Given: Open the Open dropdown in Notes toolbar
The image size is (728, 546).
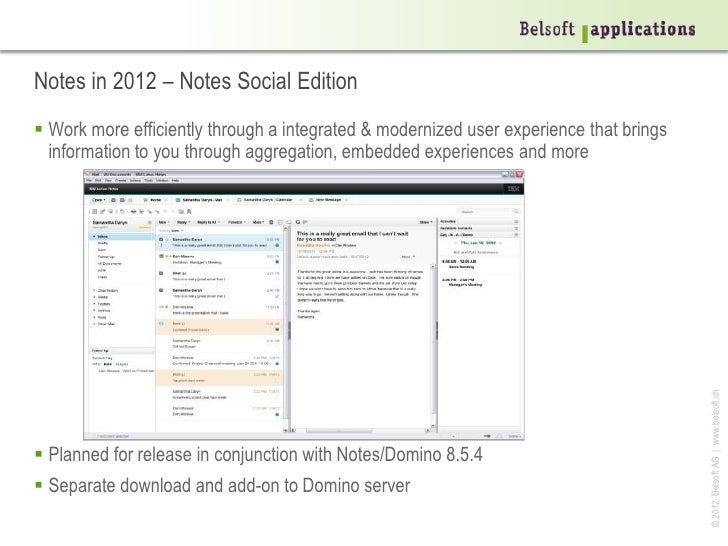Looking at the screenshot, I should pyautogui.click(x=98, y=200).
